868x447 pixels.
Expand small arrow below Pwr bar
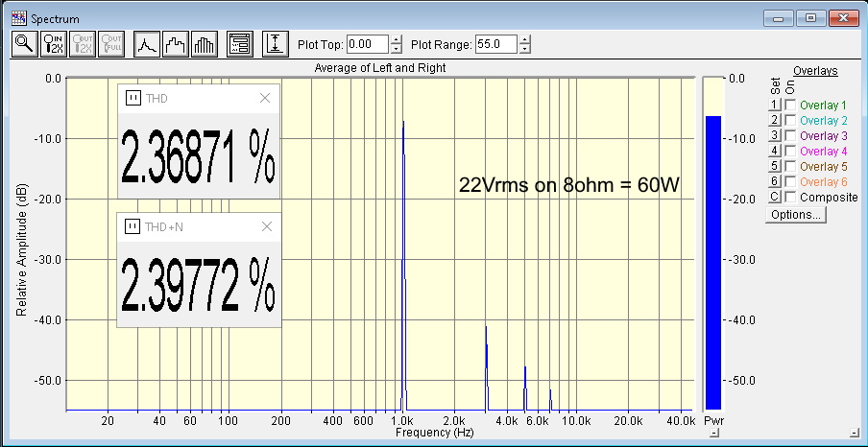point(713,434)
